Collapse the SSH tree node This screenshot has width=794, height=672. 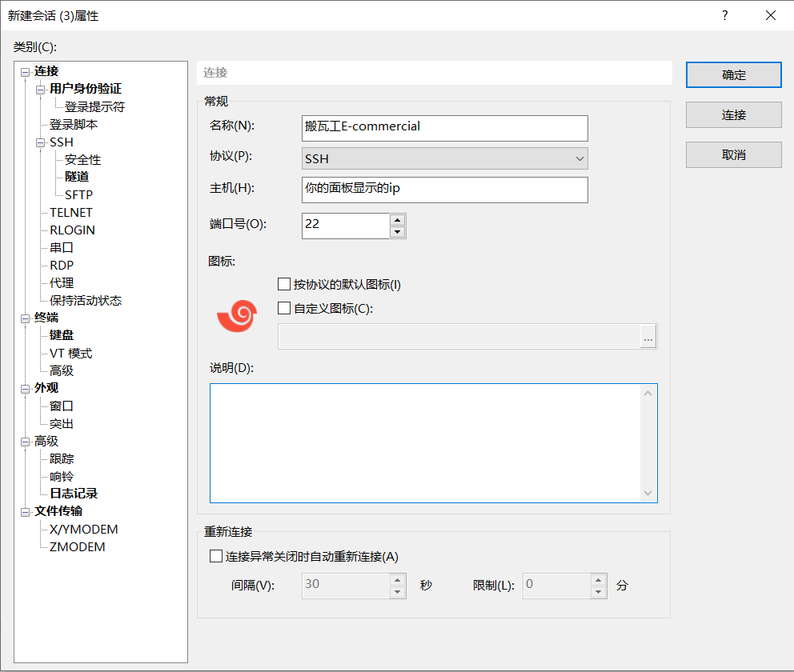pyautogui.click(x=40, y=142)
